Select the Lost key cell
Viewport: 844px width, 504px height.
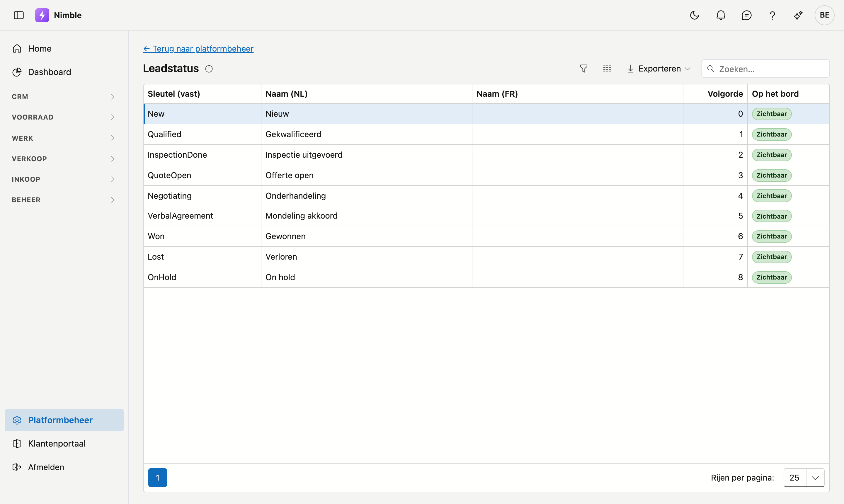click(x=202, y=257)
